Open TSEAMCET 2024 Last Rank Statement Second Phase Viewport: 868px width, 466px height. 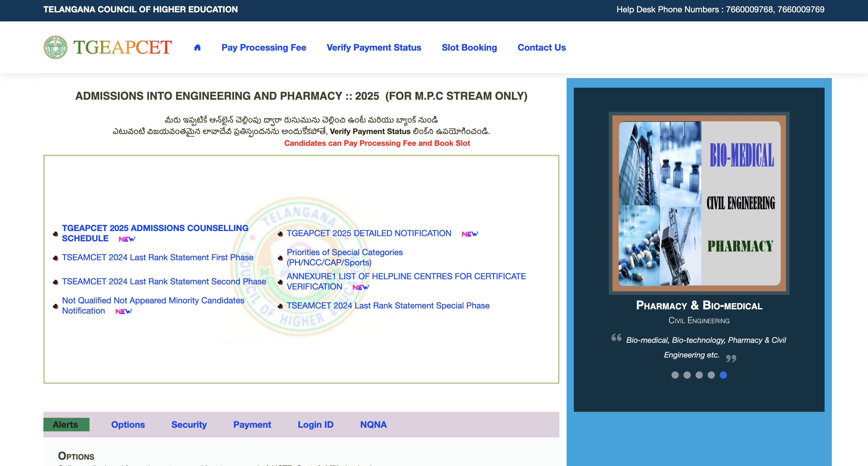(164, 281)
